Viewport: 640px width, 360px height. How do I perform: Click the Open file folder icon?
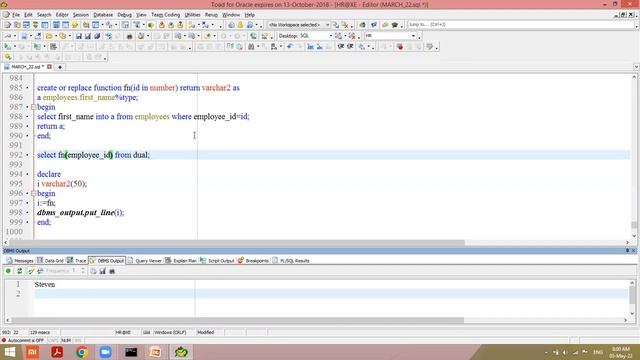(49, 36)
